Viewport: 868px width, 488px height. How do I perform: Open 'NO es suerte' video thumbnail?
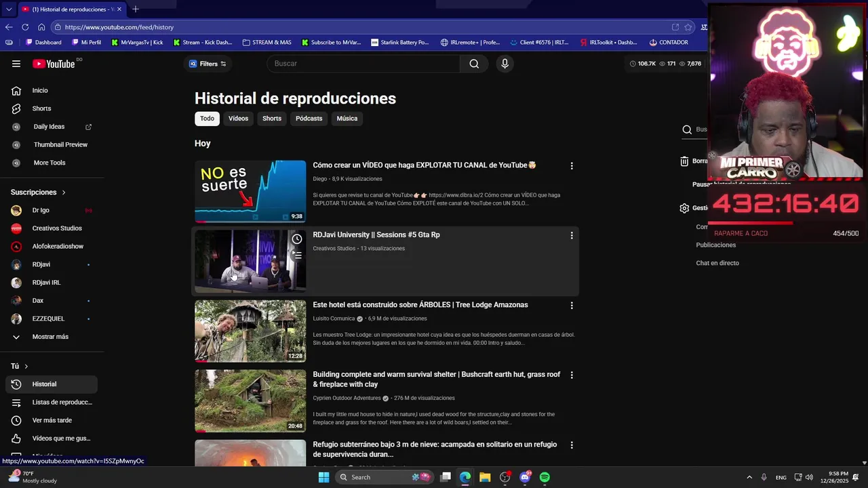(x=250, y=192)
